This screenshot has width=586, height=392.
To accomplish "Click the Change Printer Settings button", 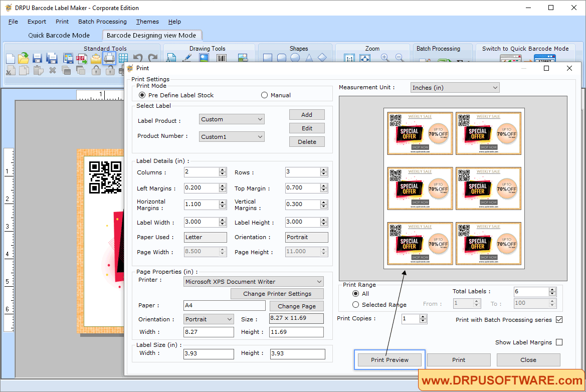I will point(277,294).
